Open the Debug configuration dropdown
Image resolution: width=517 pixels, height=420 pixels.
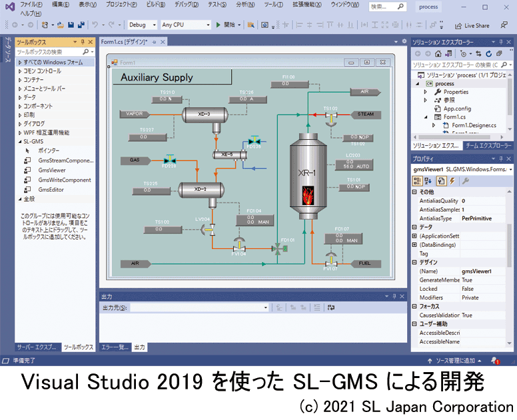[x=141, y=25]
